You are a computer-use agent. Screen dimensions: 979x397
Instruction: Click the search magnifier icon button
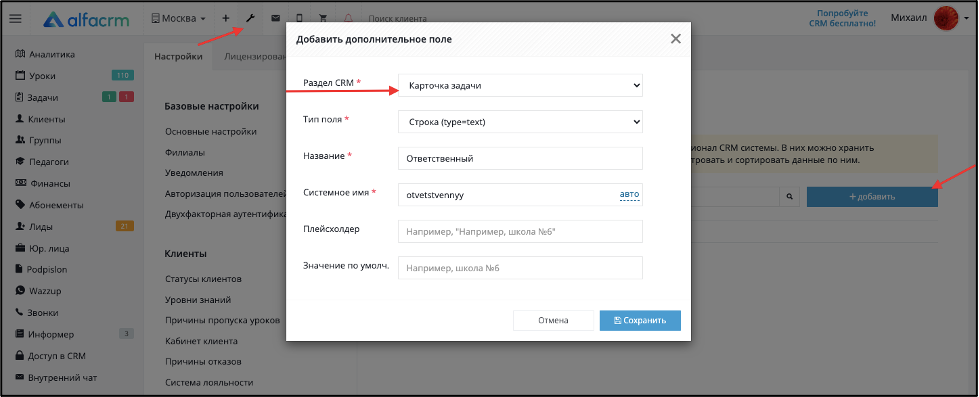click(x=789, y=197)
